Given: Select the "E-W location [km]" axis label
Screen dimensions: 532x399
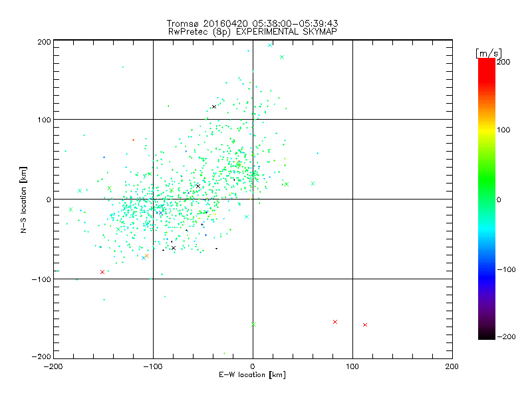Looking at the screenshot, I should (252, 375).
